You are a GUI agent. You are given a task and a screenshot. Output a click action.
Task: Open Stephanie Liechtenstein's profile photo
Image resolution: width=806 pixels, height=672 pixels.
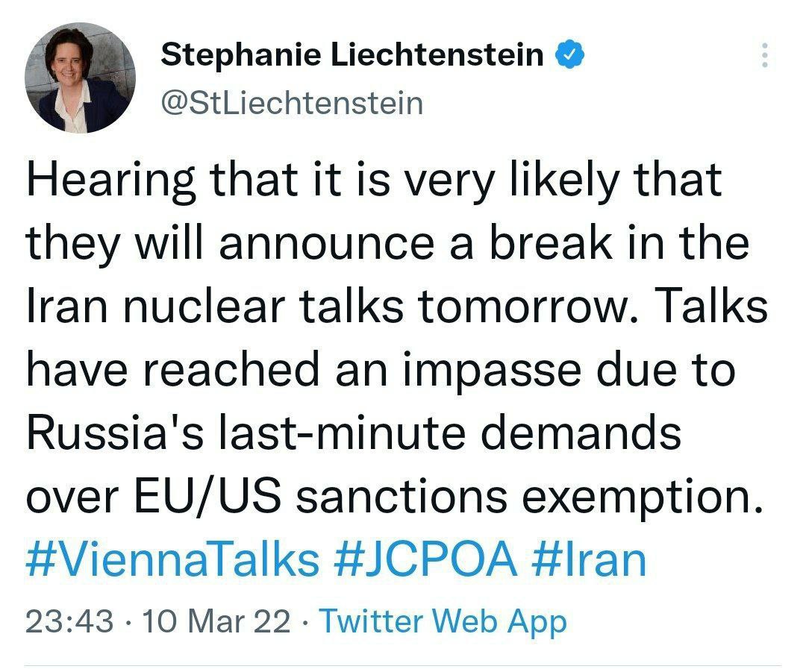(80, 78)
